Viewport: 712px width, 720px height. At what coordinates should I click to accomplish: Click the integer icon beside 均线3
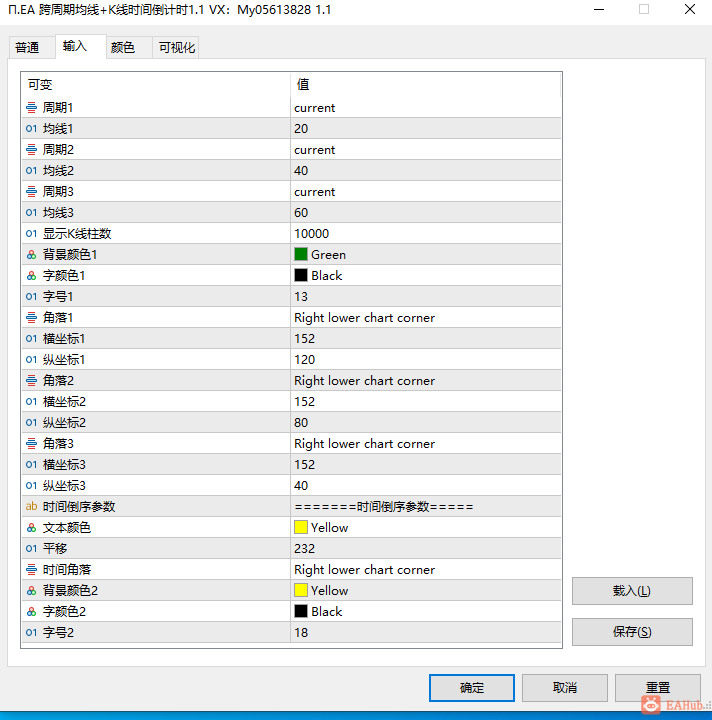31,213
